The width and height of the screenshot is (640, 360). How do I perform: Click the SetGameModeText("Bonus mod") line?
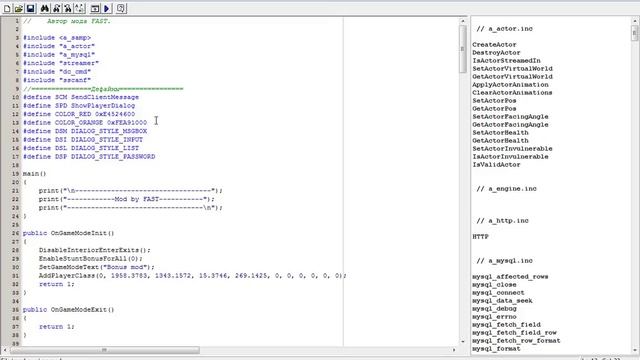pos(97,267)
